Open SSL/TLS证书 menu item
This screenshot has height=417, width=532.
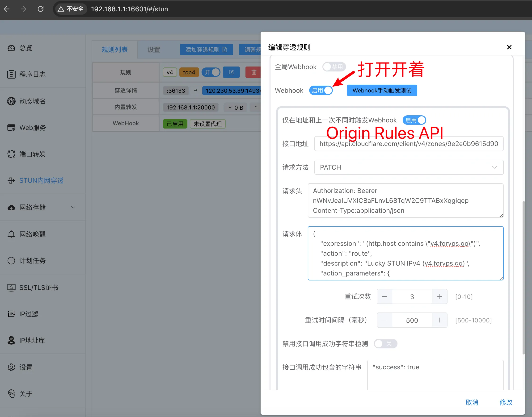(39, 288)
